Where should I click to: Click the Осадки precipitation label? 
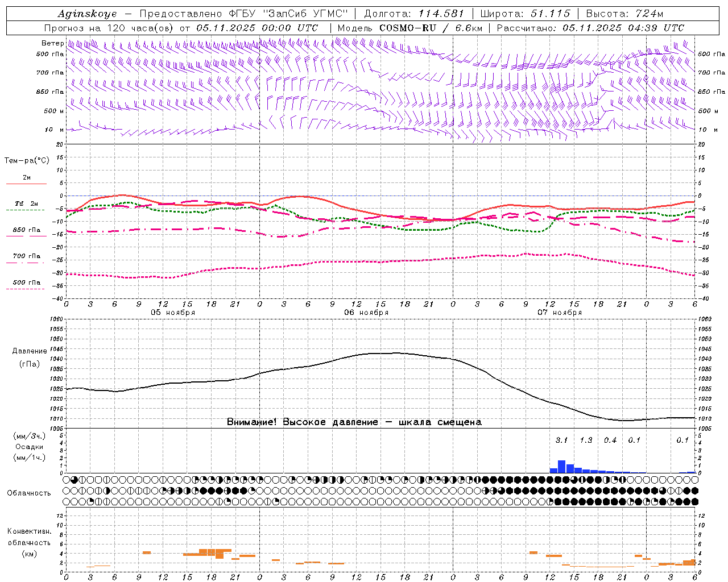pos(30,447)
